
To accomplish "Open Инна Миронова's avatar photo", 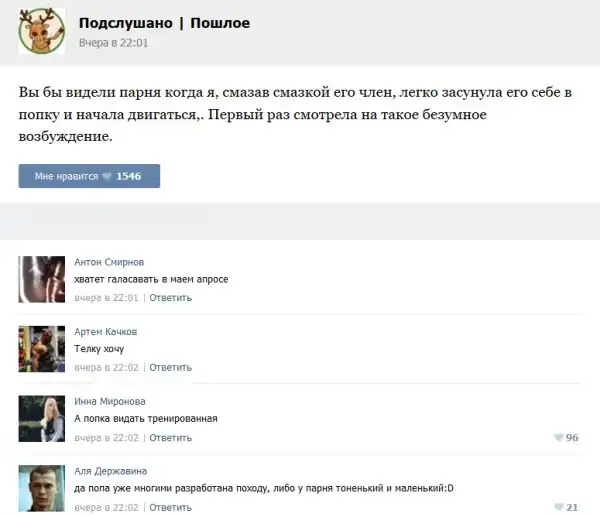I will [42, 419].
